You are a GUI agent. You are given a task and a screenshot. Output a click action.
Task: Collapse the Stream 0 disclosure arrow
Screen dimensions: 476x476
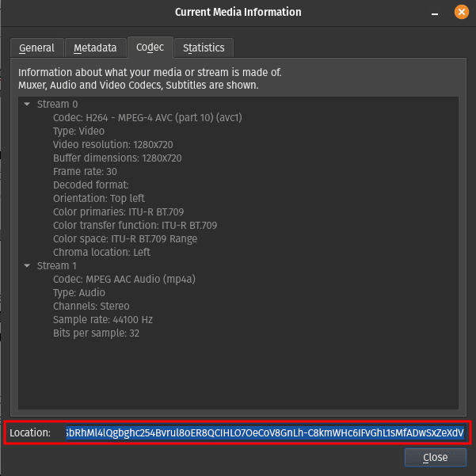pyautogui.click(x=27, y=105)
